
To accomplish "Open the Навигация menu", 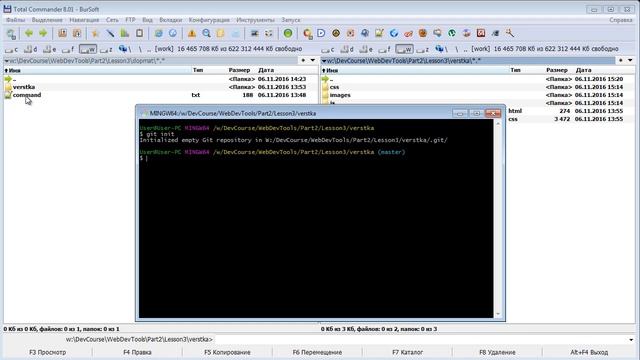I will point(84,20).
